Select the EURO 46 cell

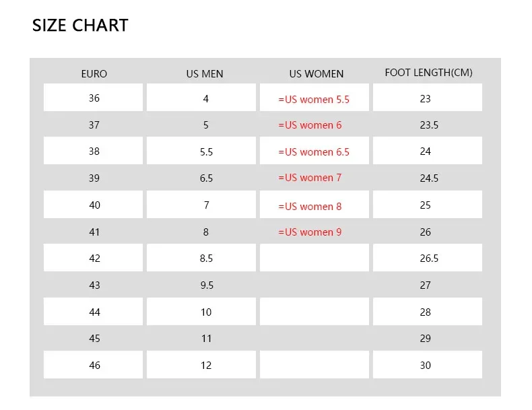coord(94,365)
